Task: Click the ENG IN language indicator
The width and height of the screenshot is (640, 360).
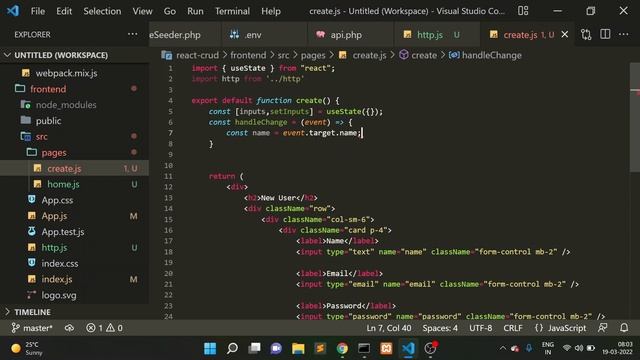Action: (x=548, y=348)
